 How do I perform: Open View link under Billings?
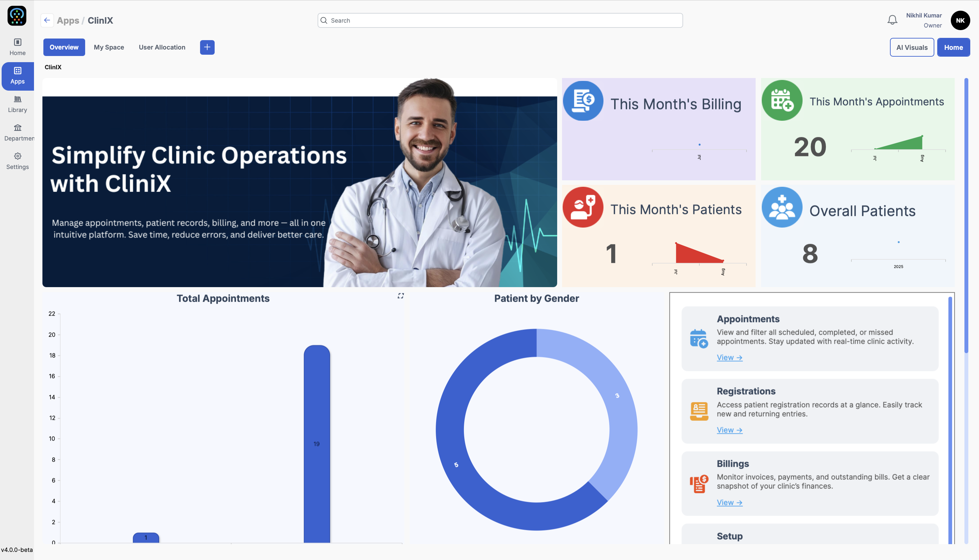pyautogui.click(x=729, y=502)
